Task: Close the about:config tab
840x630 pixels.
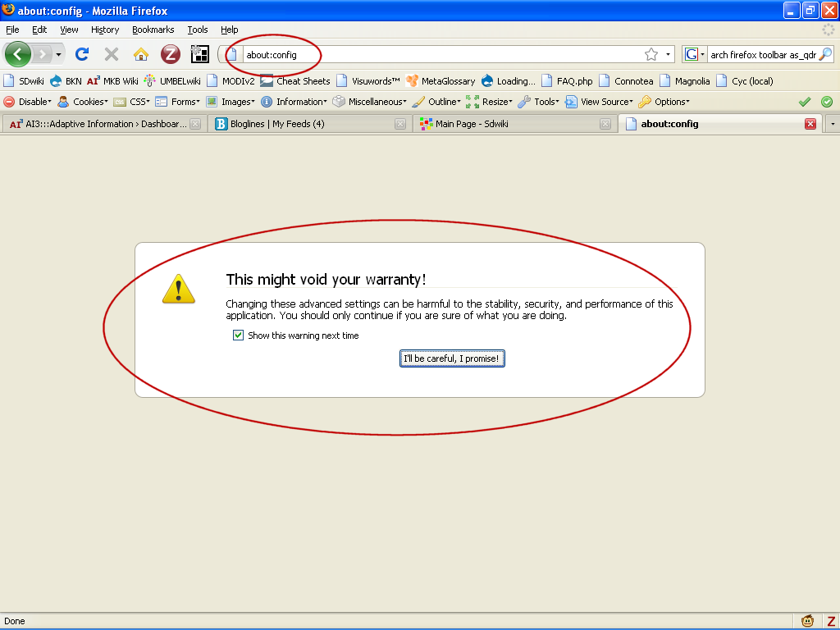Action: (810, 124)
